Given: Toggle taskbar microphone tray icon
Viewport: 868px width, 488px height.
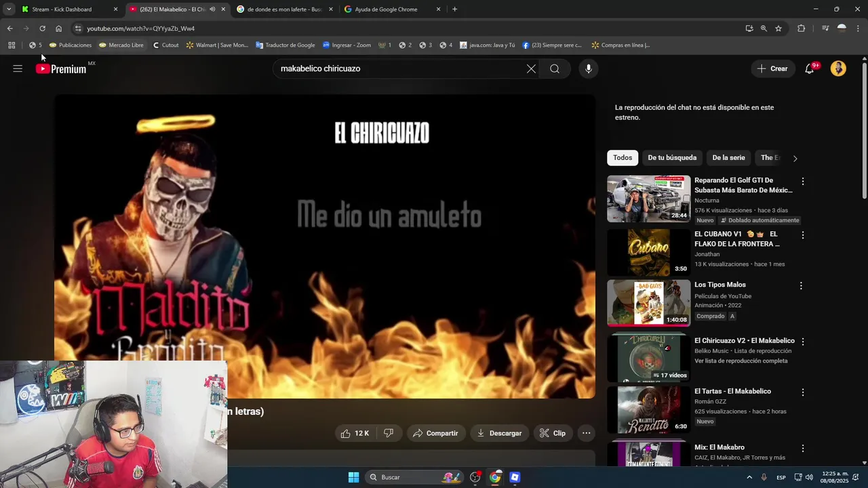Looking at the screenshot, I should pyautogui.click(x=764, y=477).
